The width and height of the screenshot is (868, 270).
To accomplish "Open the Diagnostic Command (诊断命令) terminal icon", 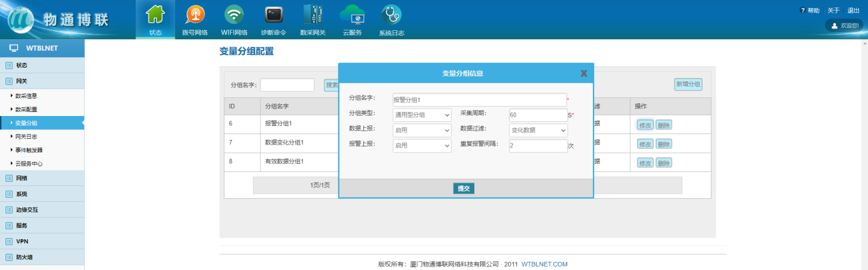I will tap(273, 15).
